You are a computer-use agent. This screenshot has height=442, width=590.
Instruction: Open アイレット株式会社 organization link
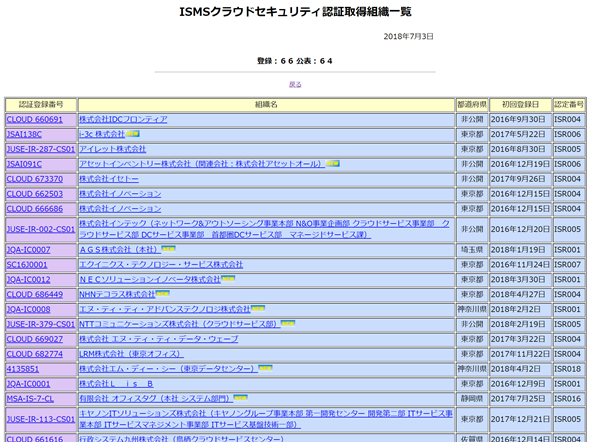click(113, 149)
